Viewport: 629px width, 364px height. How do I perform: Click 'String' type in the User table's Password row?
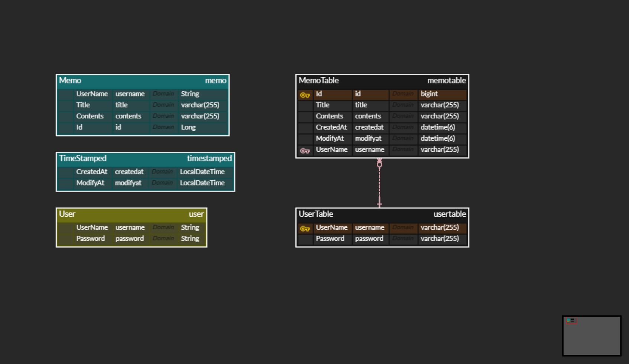(190, 239)
